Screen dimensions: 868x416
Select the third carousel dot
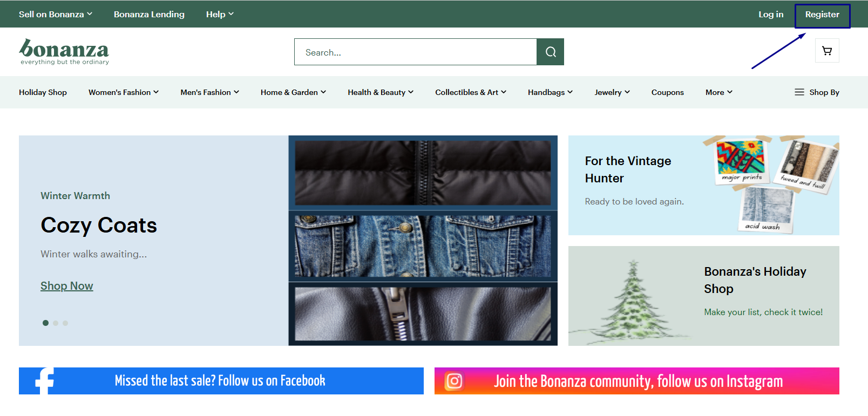(x=65, y=323)
